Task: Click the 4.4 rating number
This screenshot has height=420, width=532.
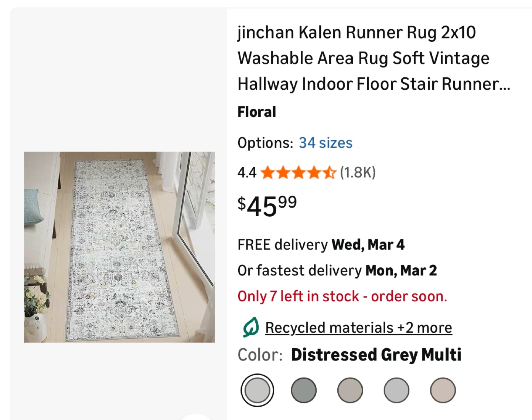Action: (x=247, y=173)
